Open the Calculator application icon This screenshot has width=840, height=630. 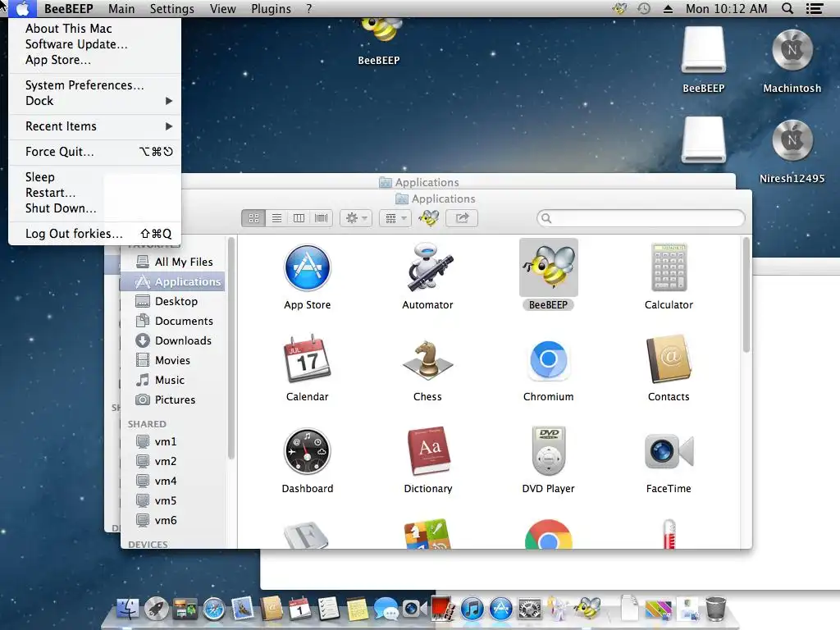(x=669, y=267)
